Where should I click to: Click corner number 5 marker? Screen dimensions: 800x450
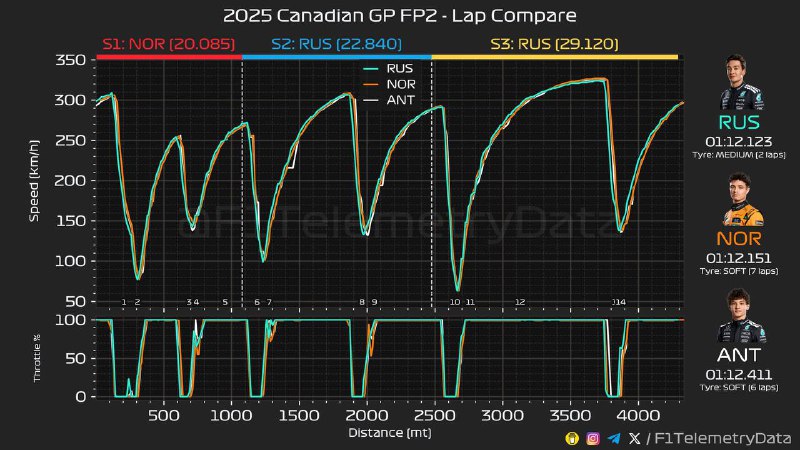point(225,302)
